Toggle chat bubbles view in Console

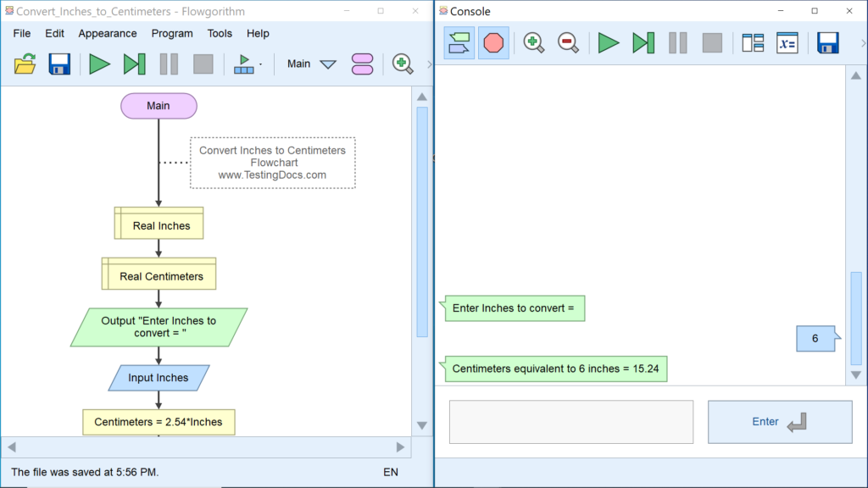click(x=459, y=42)
